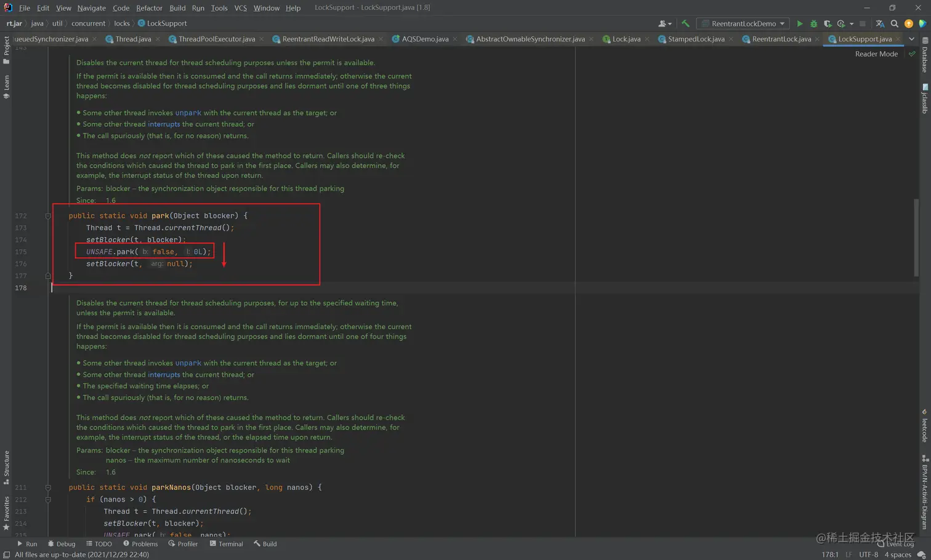Switch to the StampedLock.java tab
Image resolution: width=931 pixels, height=560 pixels.
click(696, 39)
